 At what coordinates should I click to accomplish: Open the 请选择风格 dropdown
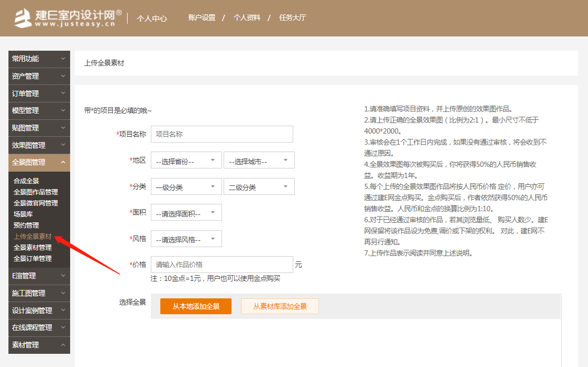pos(186,239)
